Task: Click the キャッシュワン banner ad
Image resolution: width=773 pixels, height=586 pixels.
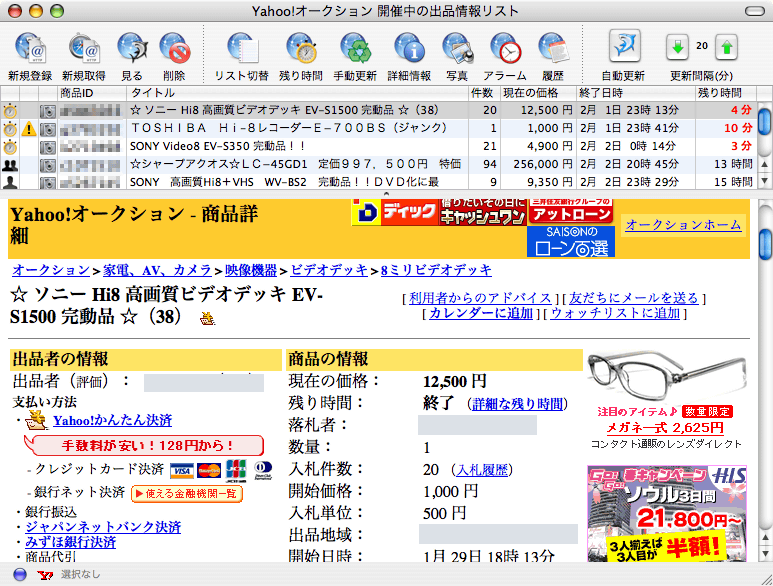Action: coord(483,212)
